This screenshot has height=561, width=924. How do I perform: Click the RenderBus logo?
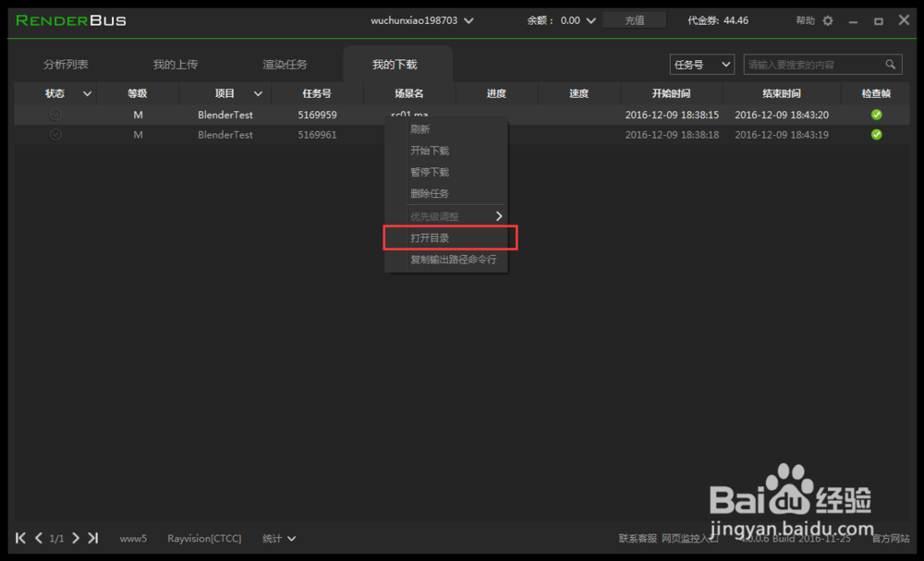click(71, 20)
